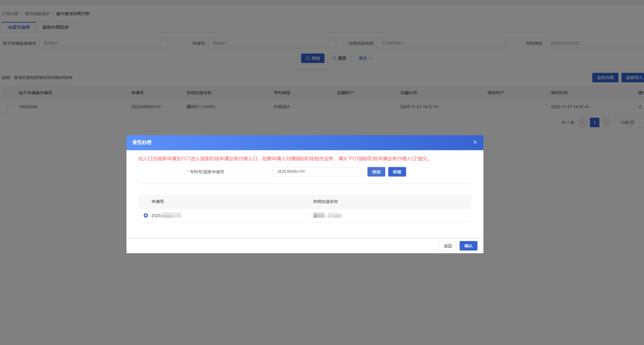Viewport: 644px width, 345px height.
Task: Click the dialog 查询 button beside the input
Action: click(376, 172)
